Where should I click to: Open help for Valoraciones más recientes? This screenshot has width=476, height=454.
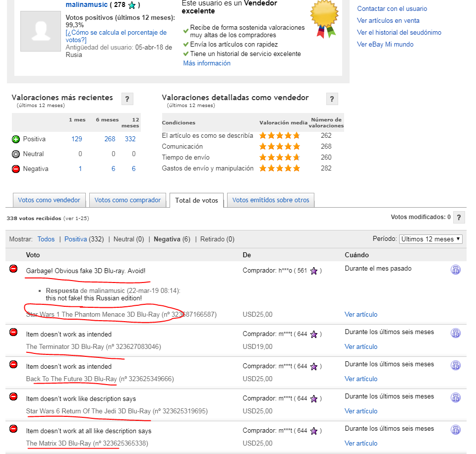127,99
